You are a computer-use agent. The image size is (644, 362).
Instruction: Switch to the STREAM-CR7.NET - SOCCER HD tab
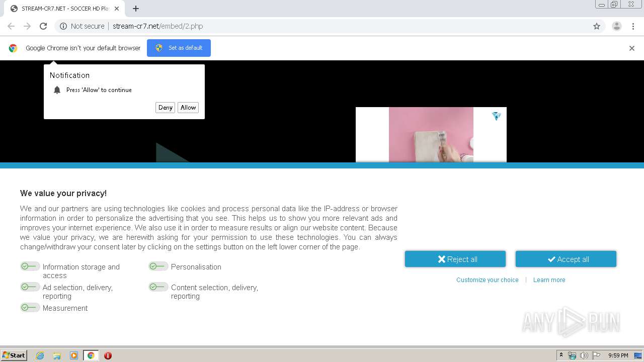[65, 9]
